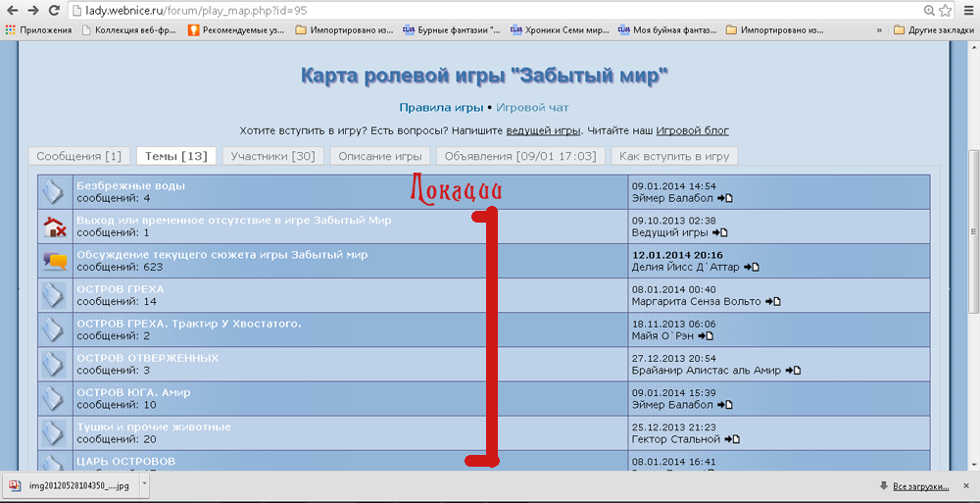Click the browser forward arrow

pos(33,10)
